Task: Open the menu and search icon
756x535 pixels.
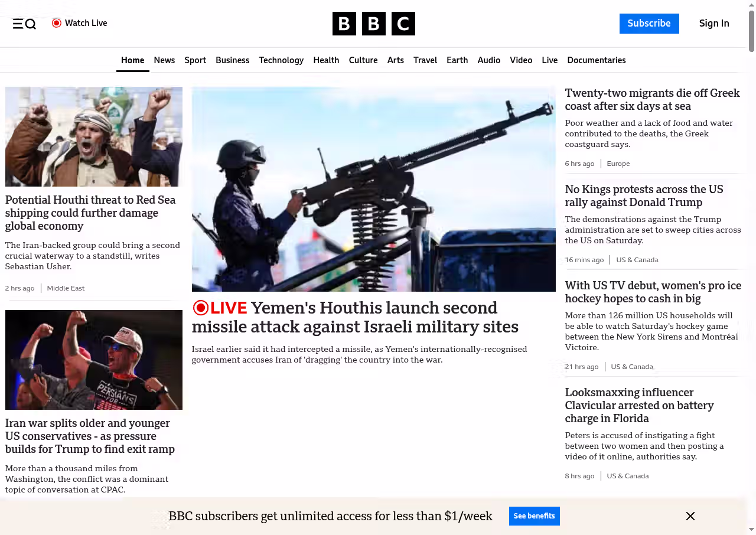Action: click(24, 24)
